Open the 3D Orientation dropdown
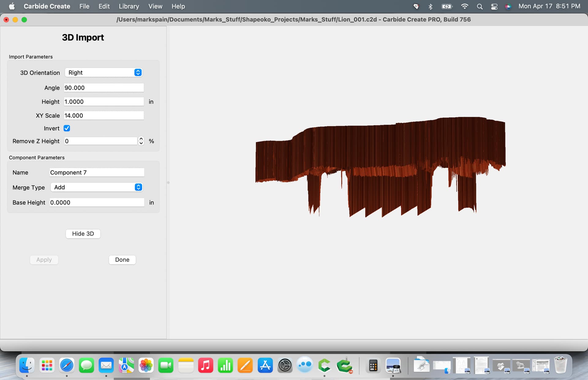 (104, 73)
